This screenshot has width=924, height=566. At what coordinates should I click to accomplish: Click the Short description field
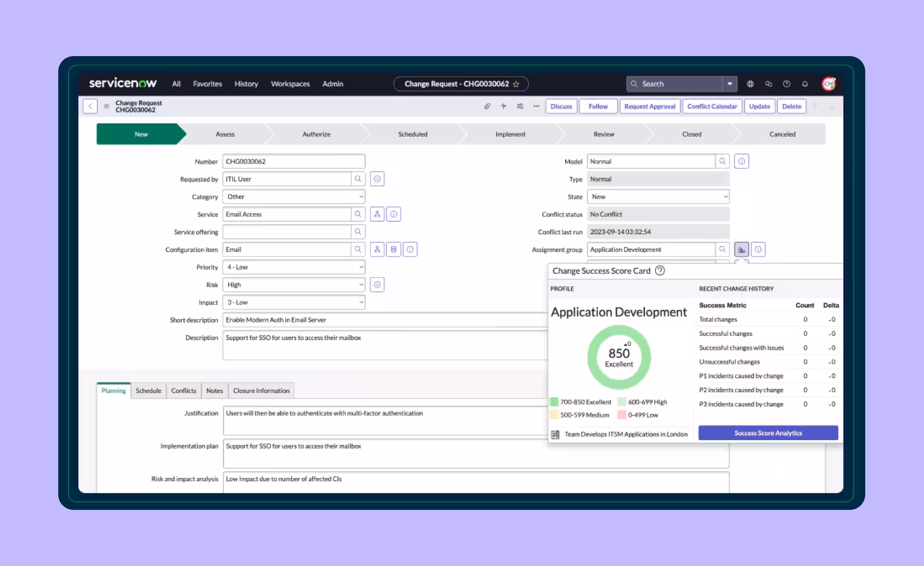tap(385, 320)
